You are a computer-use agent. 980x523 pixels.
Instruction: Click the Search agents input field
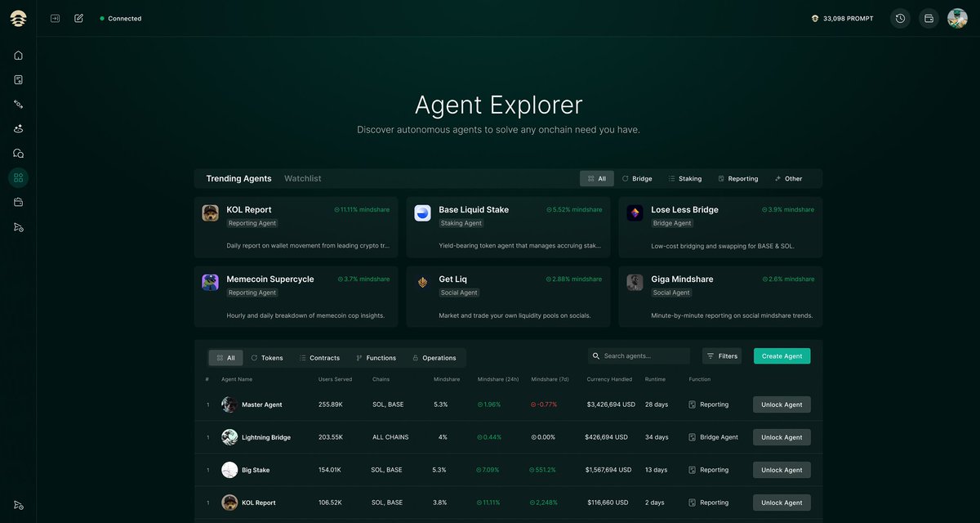tap(641, 354)
